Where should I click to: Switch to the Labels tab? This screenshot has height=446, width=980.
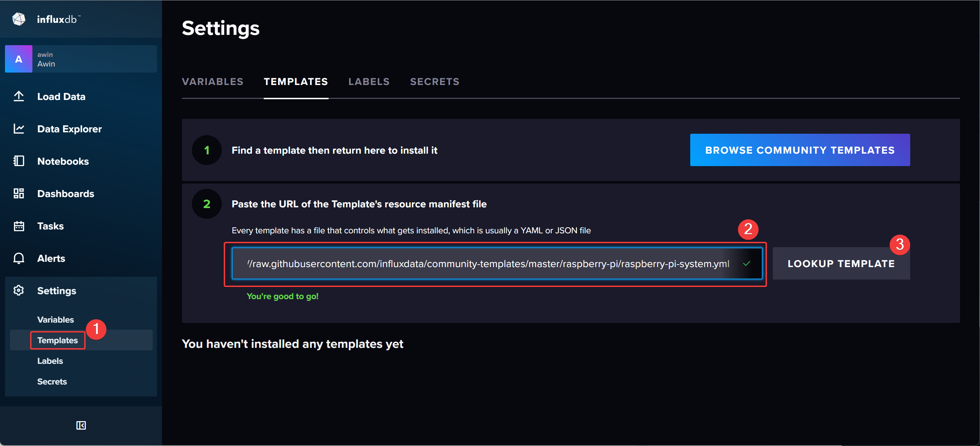(369, 82)
